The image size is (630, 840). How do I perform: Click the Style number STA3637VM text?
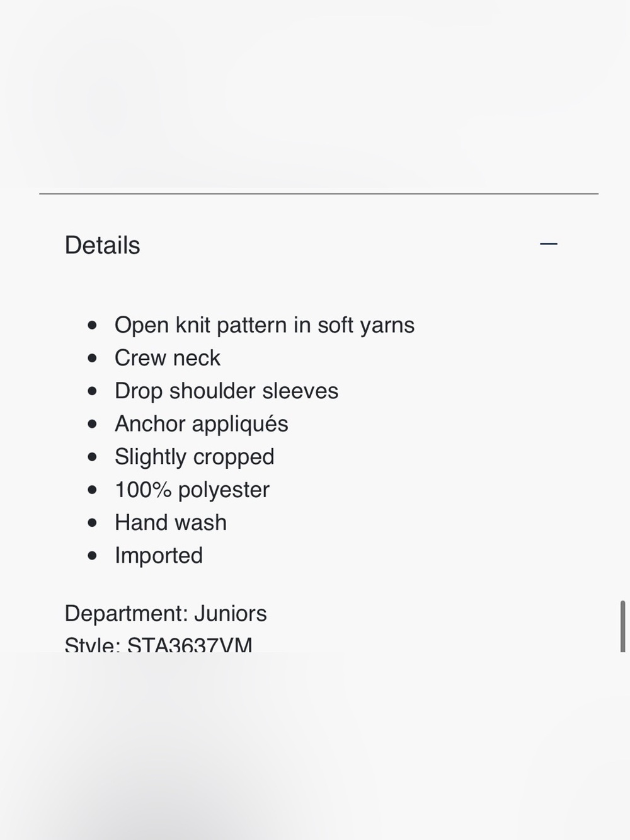159,644
